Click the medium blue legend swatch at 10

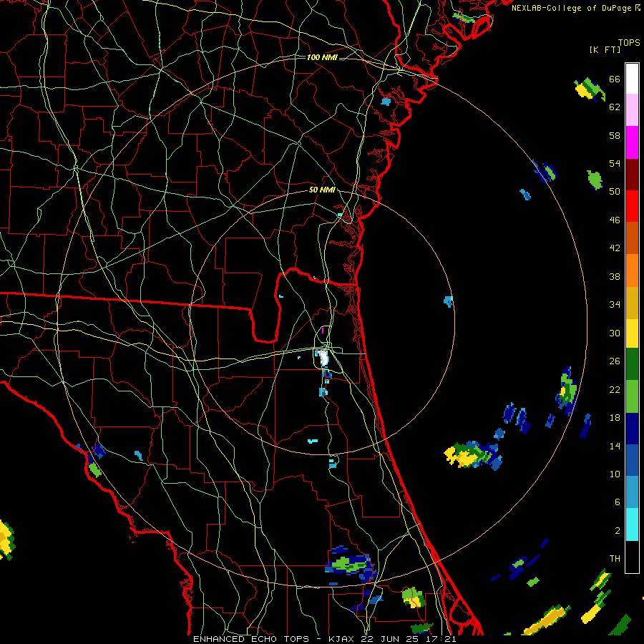pyautogui.click(x=632, y=460)
